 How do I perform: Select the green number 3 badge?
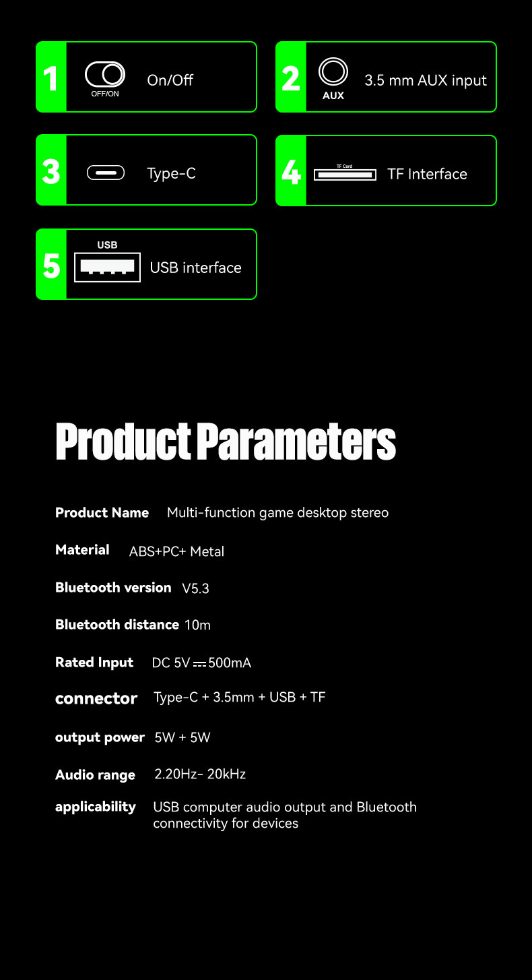[51, 171]
